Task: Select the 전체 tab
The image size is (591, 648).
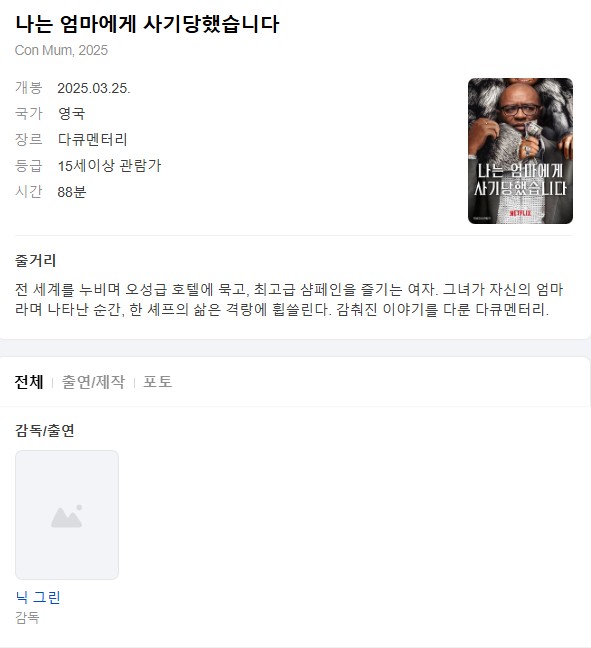Action: 29,382
